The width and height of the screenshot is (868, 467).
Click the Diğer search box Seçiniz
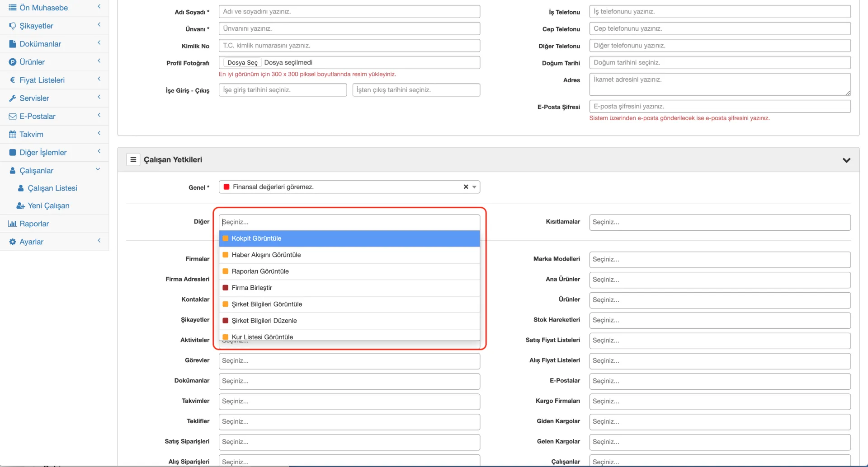[349, 222]
